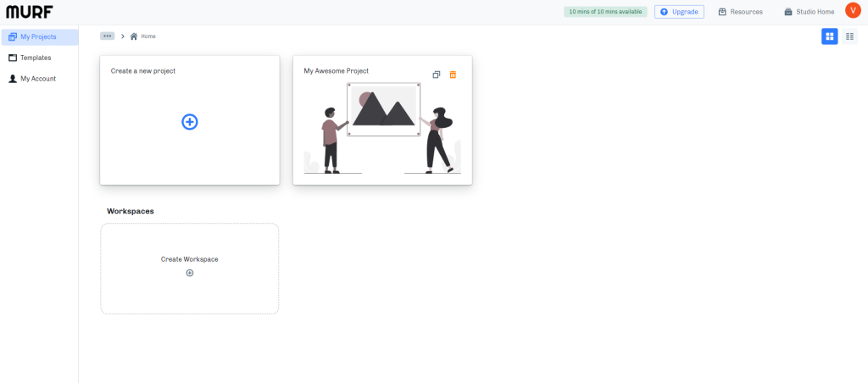The image size is (868, 383).
Task: Click the Upgrade arrow icon
Action: (664, 12)
